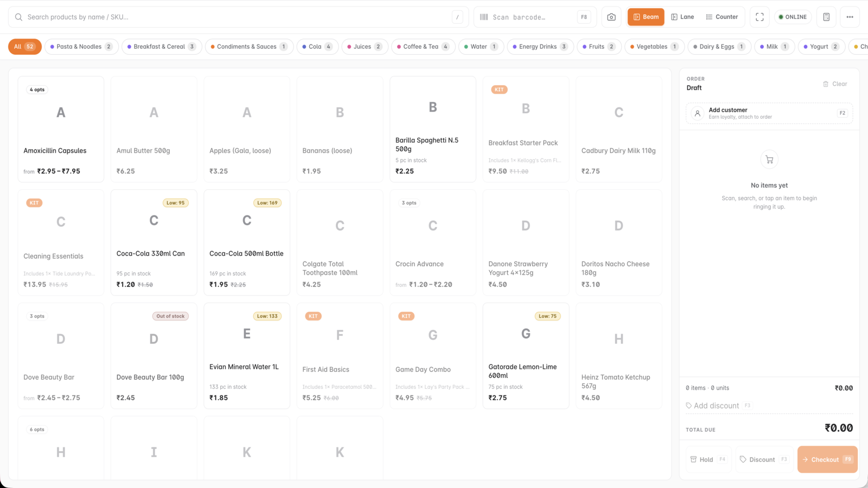Add Amul Butter 500g to order
Screen dimensions: 868x488
pyautogui.click(x=154, y=129)
